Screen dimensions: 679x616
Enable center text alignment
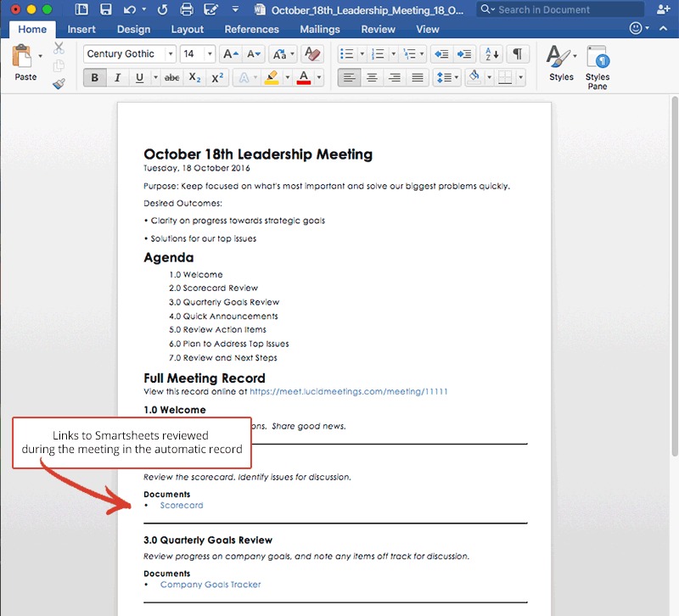pyautogui.click(x=371, y=77)
